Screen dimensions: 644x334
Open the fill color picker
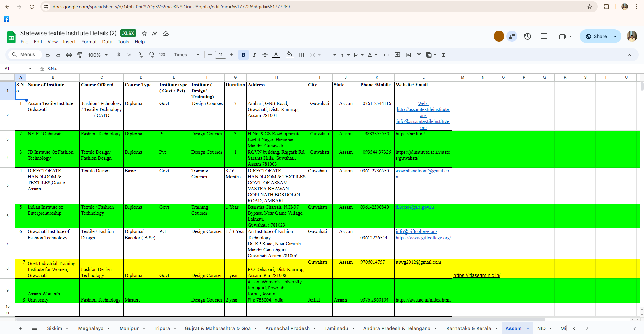[x=290, y=55]
